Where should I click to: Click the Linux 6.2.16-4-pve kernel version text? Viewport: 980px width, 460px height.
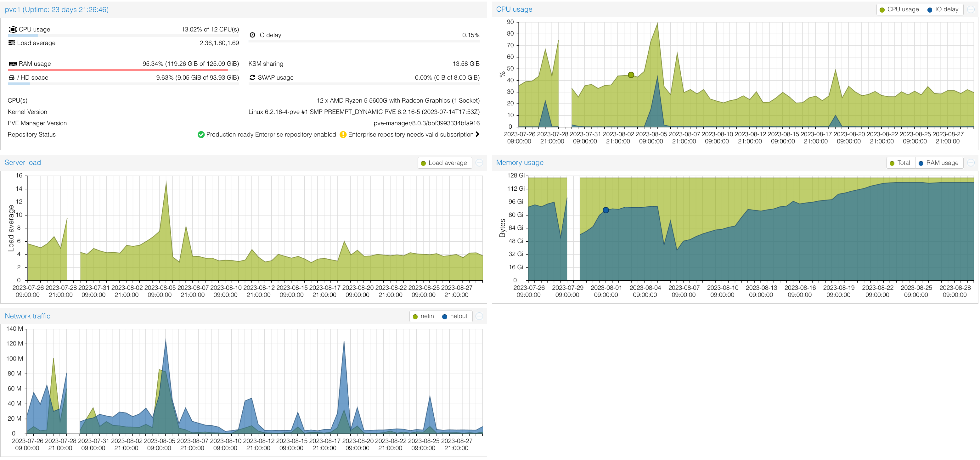click(364, 112)
